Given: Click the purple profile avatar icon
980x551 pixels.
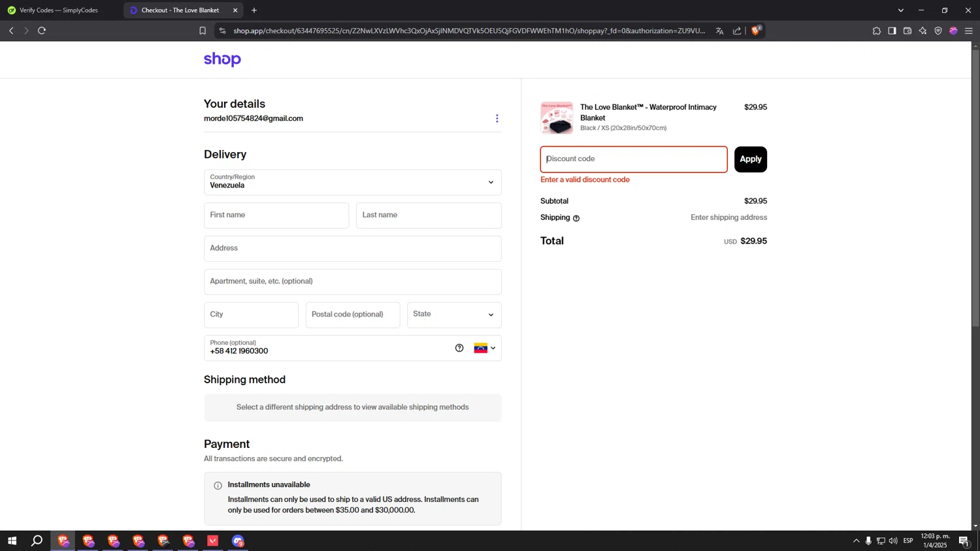Looking at the screenshot, I should (x=953, y=31).
